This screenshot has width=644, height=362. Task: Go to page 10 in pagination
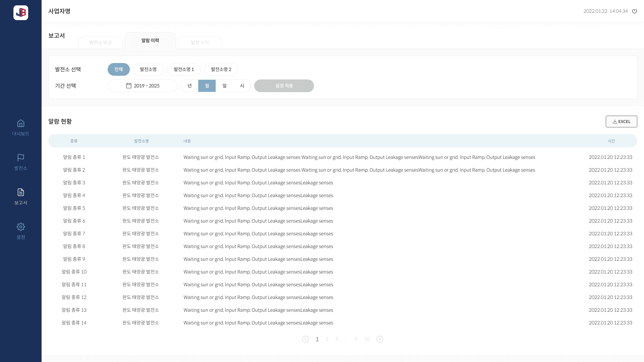(x=367, y=339)
